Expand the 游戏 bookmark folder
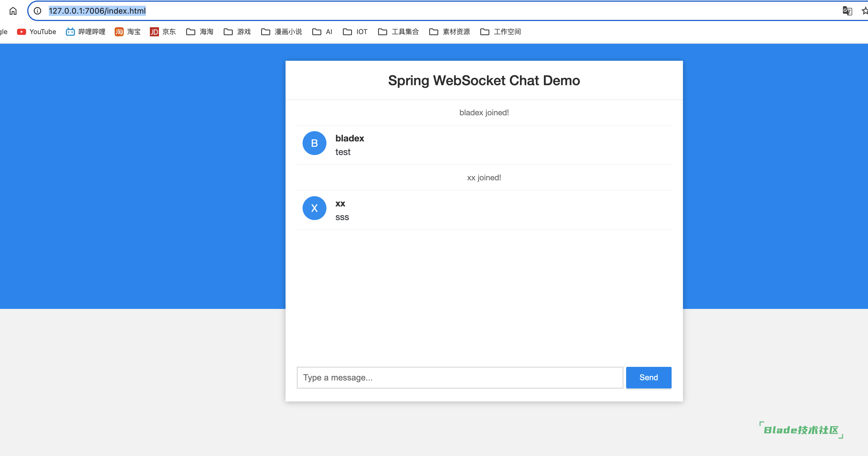Image resolution: width=868 pixels, height=456 pixels. (x=237, y=32)
